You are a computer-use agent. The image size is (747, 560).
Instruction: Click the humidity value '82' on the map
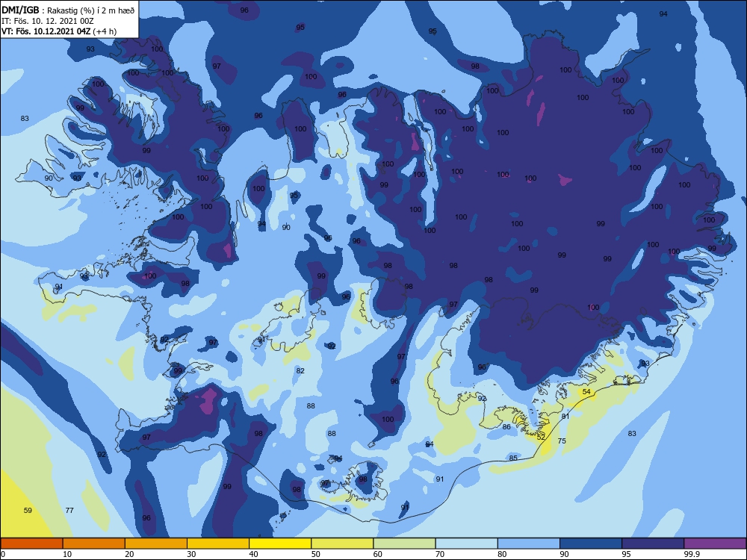[300, 370]
